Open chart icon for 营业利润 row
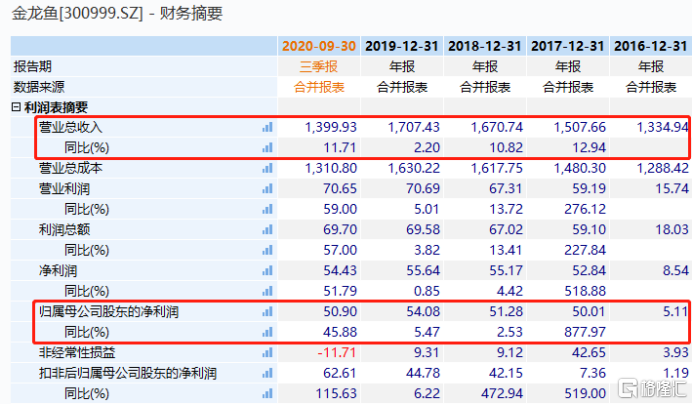Image resolution: width=693 pixels, height=405 pixels. [267, 189]
